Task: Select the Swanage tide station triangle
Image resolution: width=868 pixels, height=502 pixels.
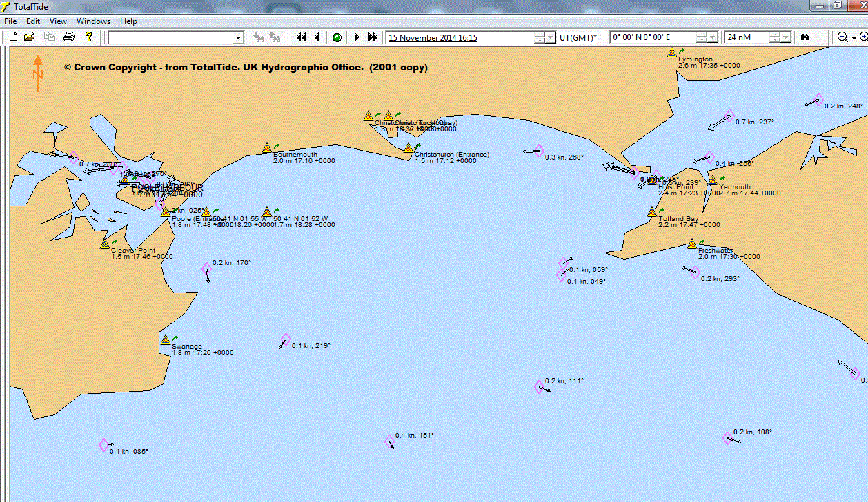Action: pos(166,340)
